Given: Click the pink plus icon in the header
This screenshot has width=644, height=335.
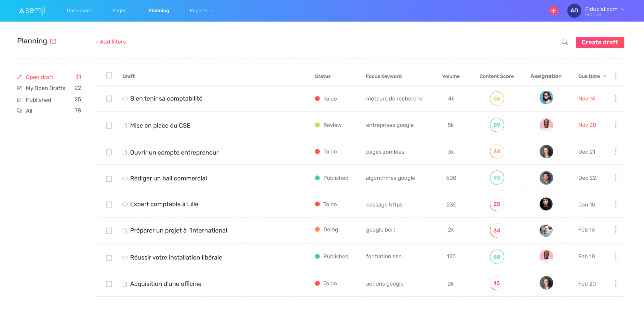Looking at the screenshot, I should 553,10.
